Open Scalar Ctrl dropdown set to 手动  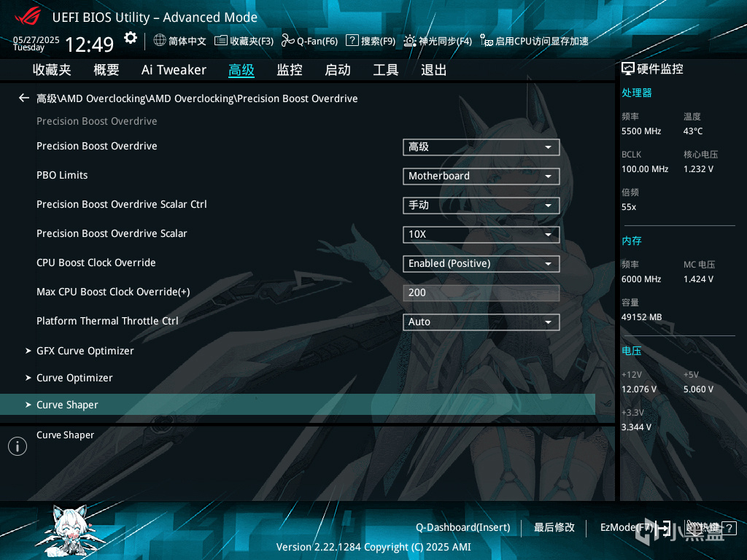[x=481, y=205]
